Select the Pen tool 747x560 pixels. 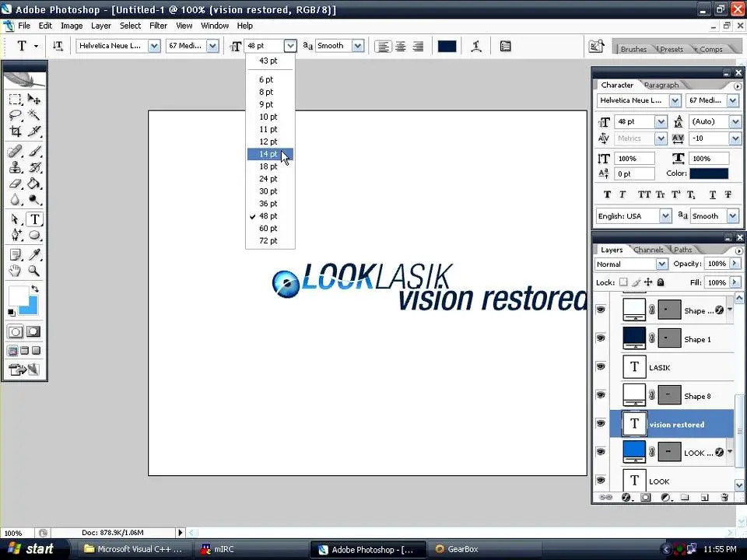[16, 235]
